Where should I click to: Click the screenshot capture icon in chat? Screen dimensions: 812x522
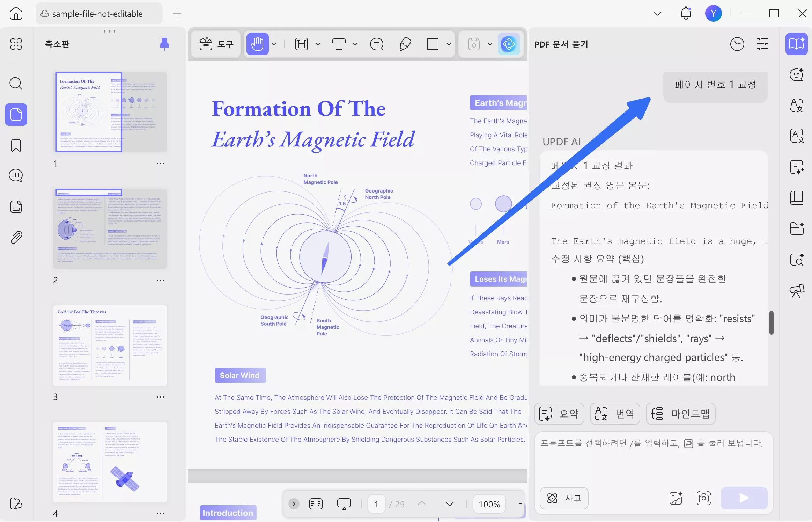(703, 498)
